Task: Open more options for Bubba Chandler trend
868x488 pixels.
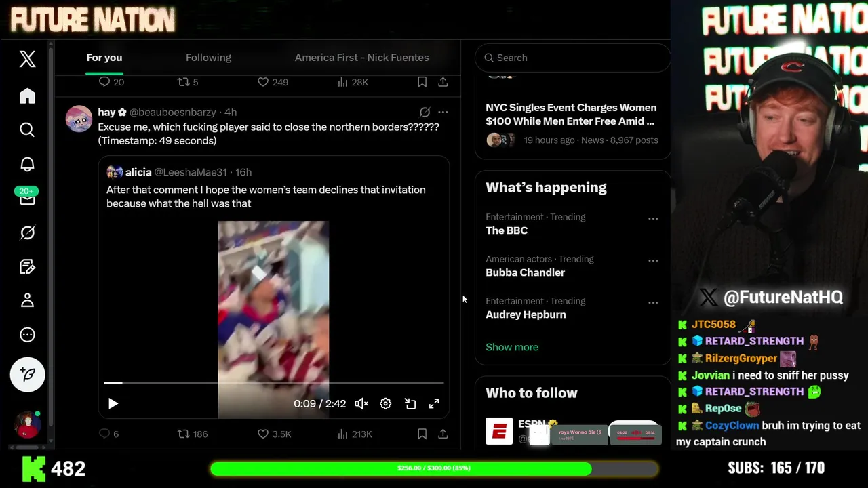Action: [653, 260]
